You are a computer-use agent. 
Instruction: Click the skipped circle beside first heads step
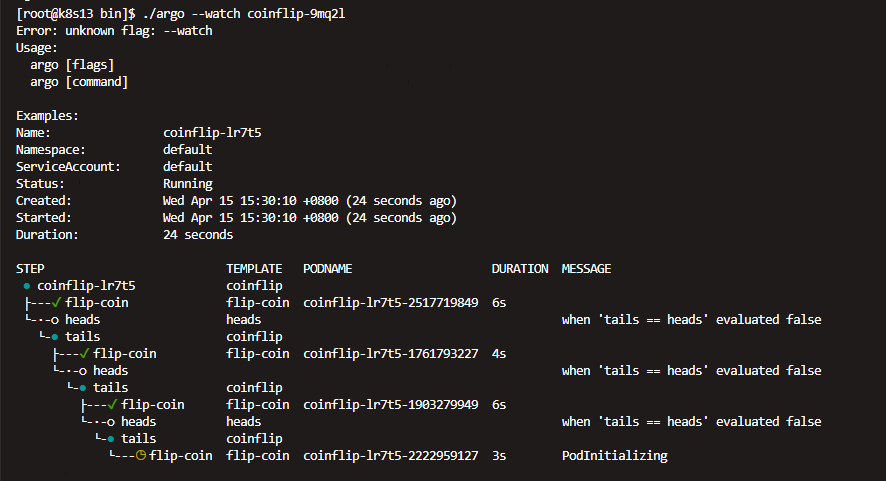point(55,320)
